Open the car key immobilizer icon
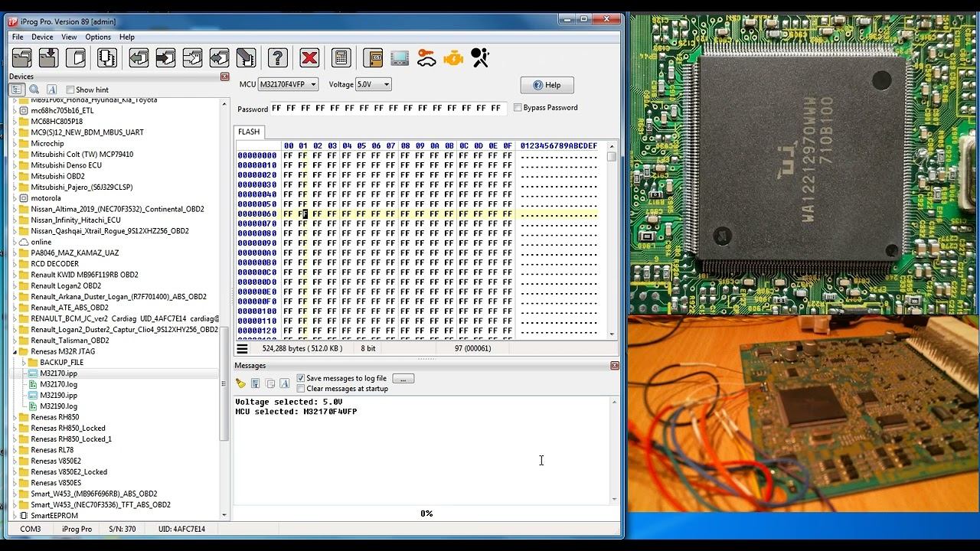 coord(426,57)
